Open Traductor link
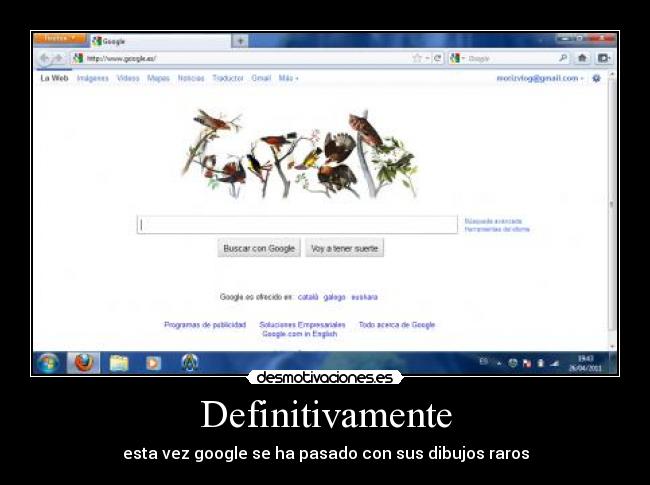 pos(228,78)
